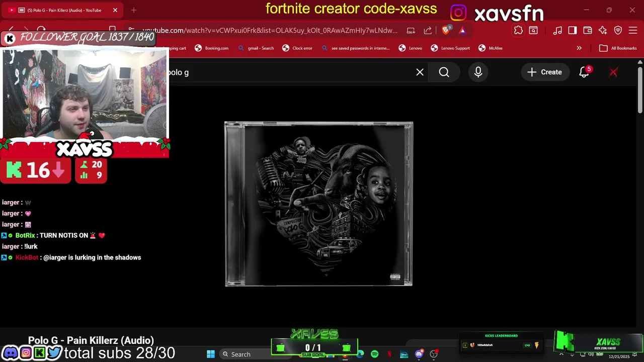Screen dimensions: 644x362
Task: Click the YouTube Create button
Action: point(544,72)
